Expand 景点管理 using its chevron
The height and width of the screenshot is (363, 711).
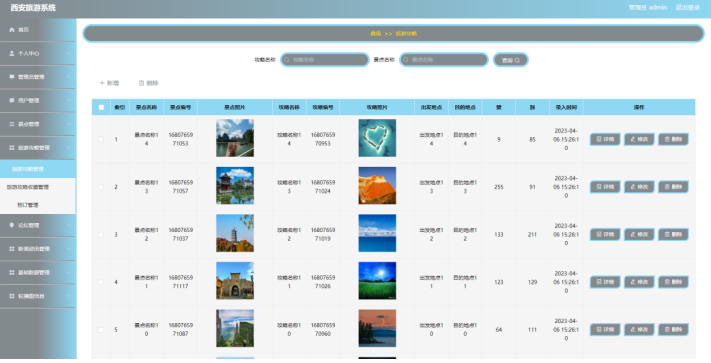tap(68, 124)
